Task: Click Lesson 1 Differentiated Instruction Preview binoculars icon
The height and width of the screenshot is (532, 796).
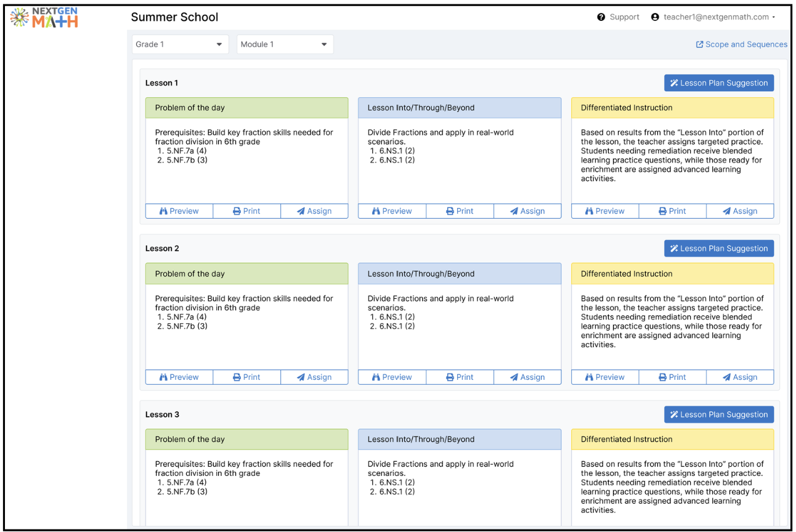Action: 589,211
